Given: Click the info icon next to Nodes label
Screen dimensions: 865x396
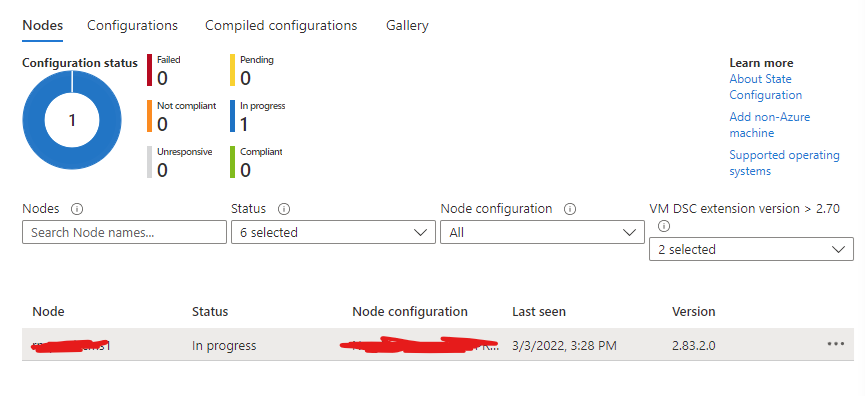Looking at the screenshot, I should point(77,209).
